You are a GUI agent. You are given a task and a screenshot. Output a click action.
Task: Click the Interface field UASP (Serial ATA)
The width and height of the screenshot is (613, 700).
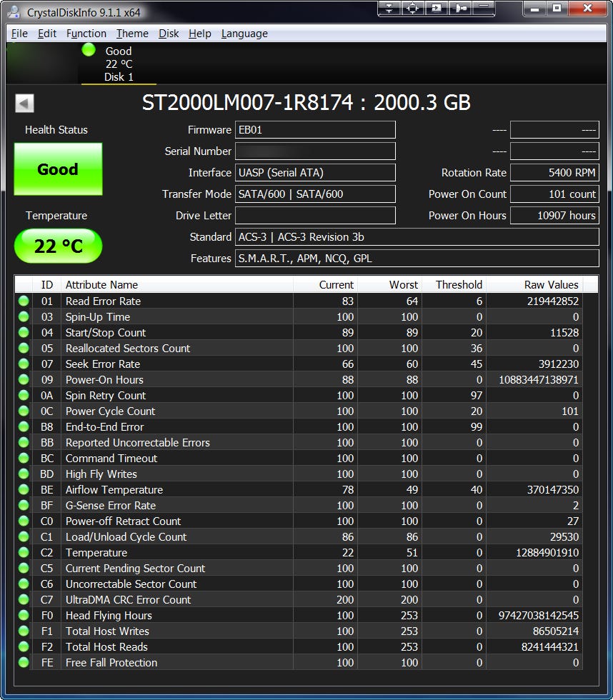(x=315, y=173)
